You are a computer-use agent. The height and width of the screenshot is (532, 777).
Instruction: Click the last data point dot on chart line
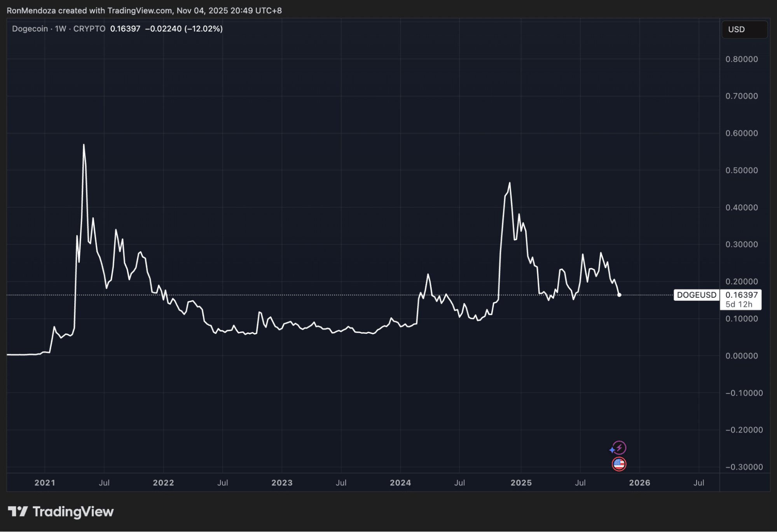click(620, 296)
